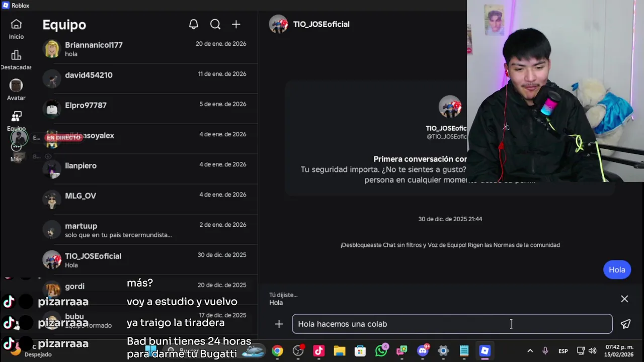Open notifications bell in Equipo header
The height and width of the screenshot is (362, 644).
[194, 24]
